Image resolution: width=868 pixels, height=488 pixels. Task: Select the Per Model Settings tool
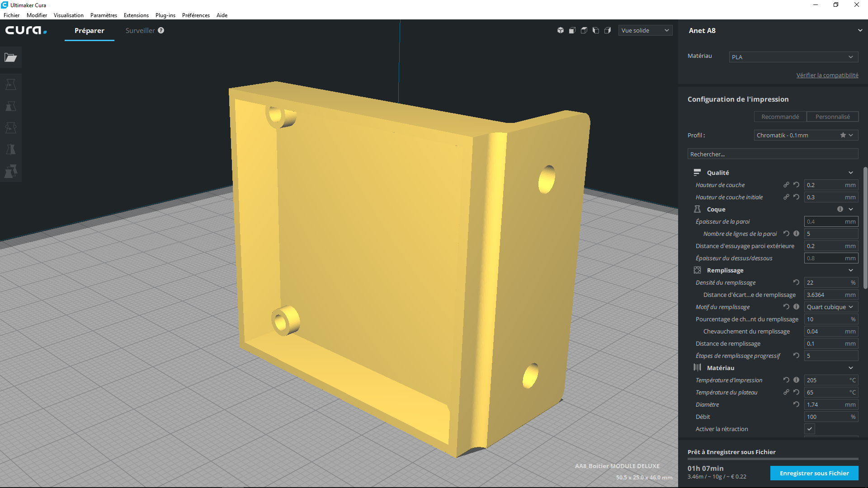[11, 171]
